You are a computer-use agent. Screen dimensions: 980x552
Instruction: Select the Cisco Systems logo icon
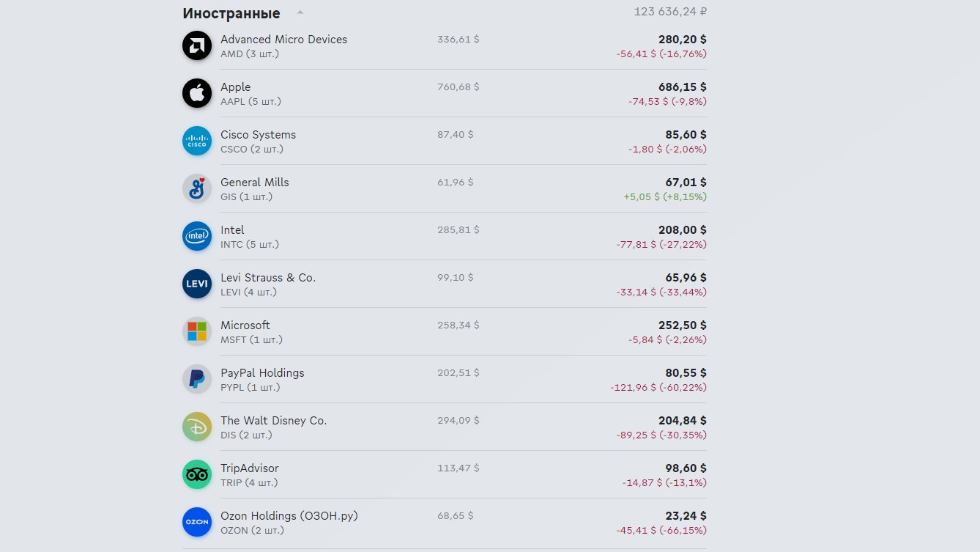(197, 141)
